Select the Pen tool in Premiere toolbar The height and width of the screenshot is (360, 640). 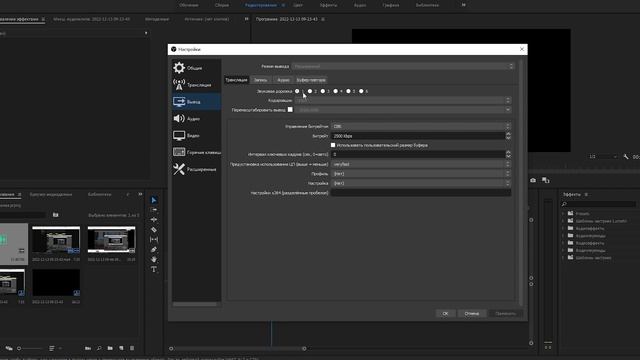pos(153,249)
